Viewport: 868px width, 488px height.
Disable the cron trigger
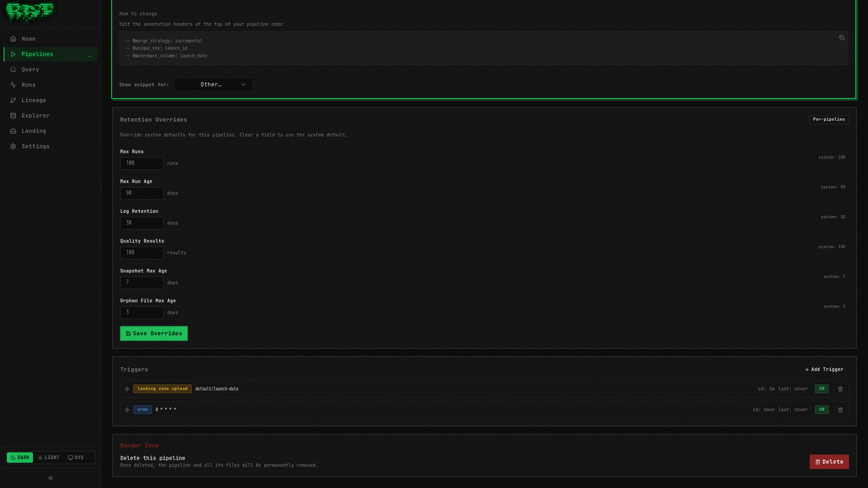click(x=821, y=410)
